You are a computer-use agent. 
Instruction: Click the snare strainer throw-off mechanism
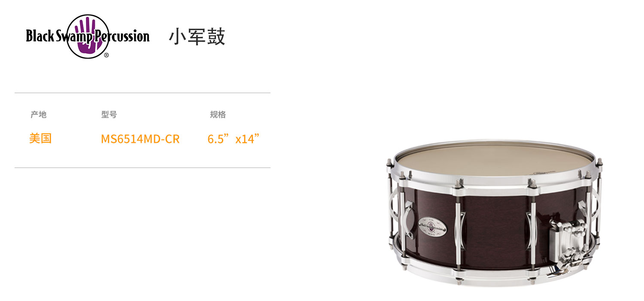(568, 237)
